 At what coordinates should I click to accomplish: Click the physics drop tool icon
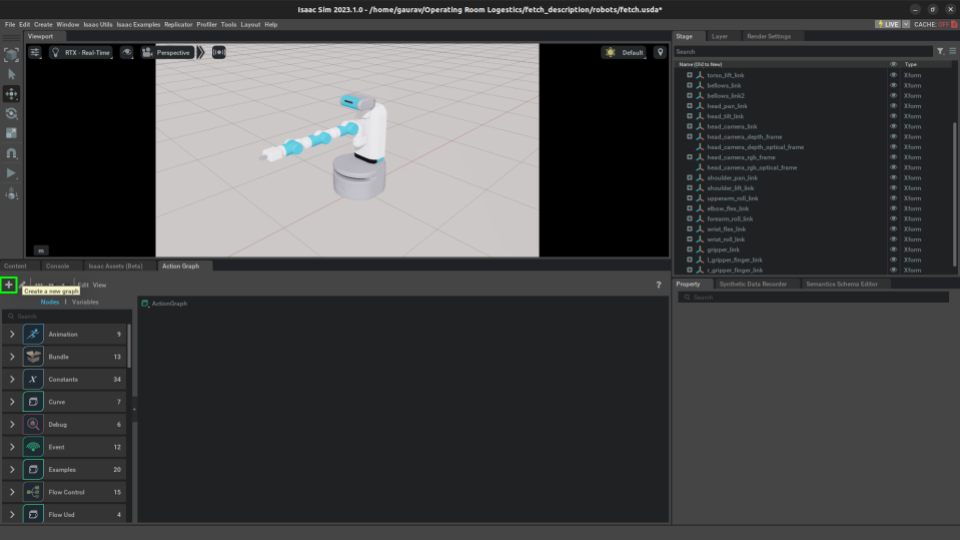click(x=12, y=194)
